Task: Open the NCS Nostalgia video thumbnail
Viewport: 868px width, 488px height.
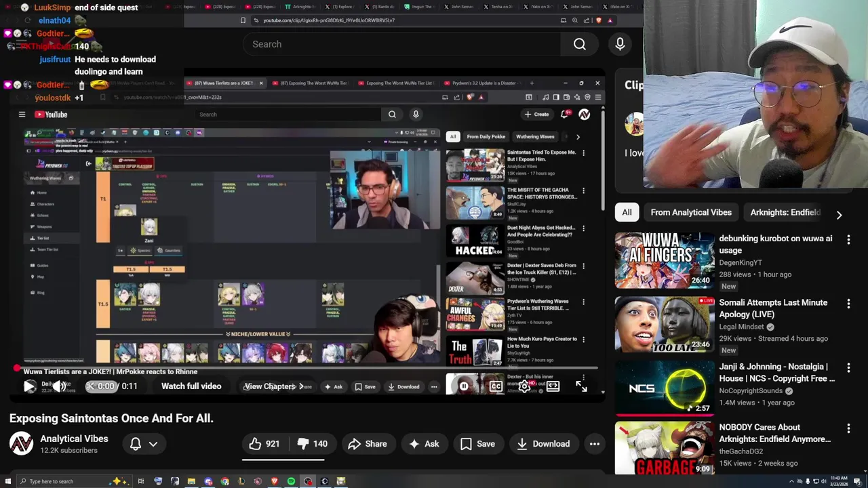Action: 665,388
